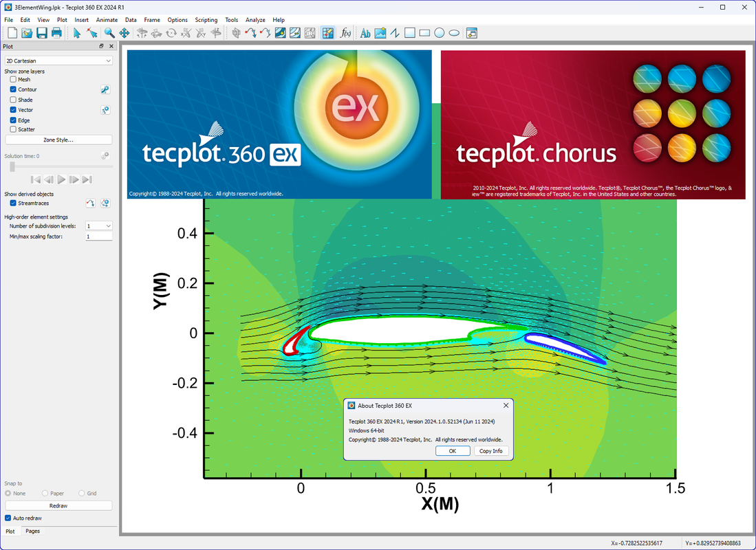Open the Data menu

pos(131,20)
